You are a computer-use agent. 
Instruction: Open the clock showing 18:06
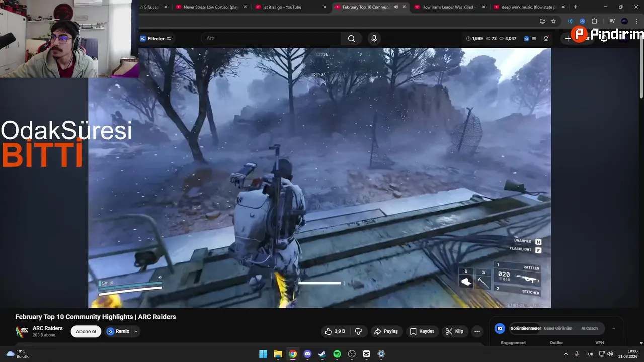pos(628,354)
